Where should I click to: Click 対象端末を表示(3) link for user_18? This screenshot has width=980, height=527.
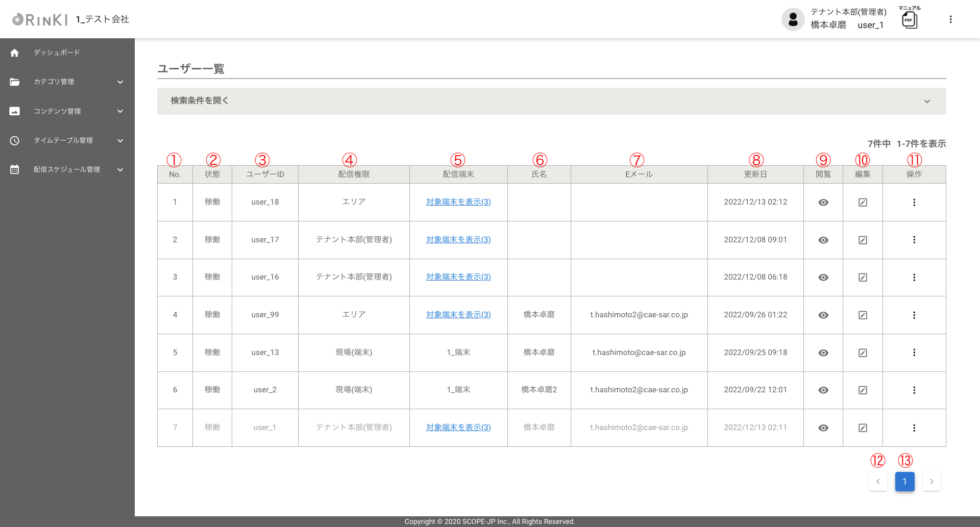[x=458, y=202]
